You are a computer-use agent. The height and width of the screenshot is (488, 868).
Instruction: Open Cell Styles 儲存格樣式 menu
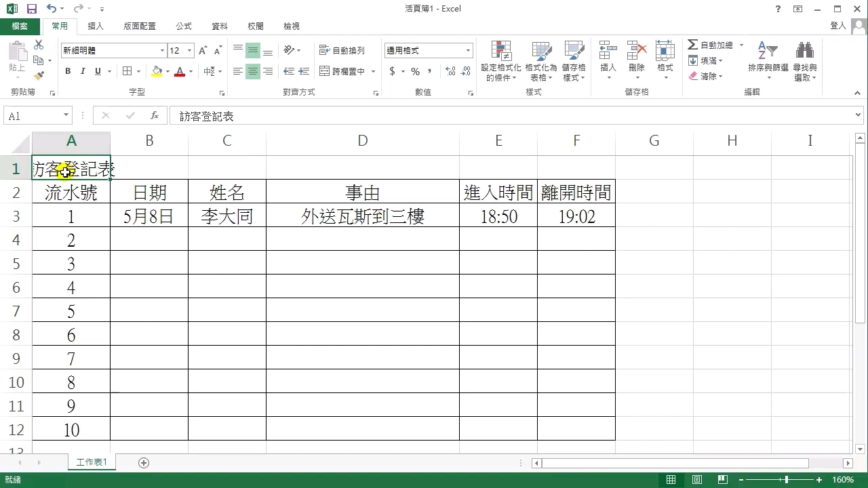pos(574,61)
